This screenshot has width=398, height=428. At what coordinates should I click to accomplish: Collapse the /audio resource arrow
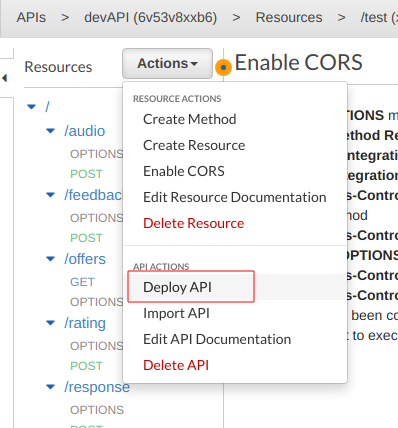coord(50,131)
